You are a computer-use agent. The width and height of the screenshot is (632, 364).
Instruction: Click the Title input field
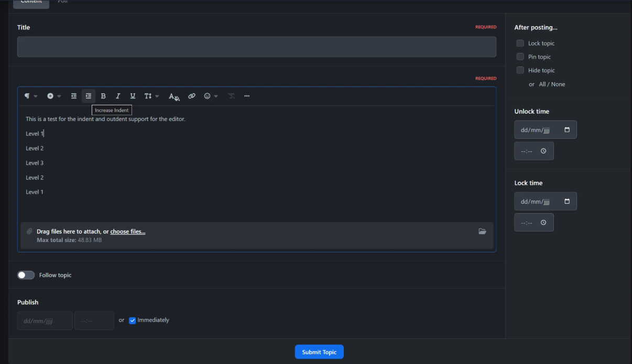[257, 47]
